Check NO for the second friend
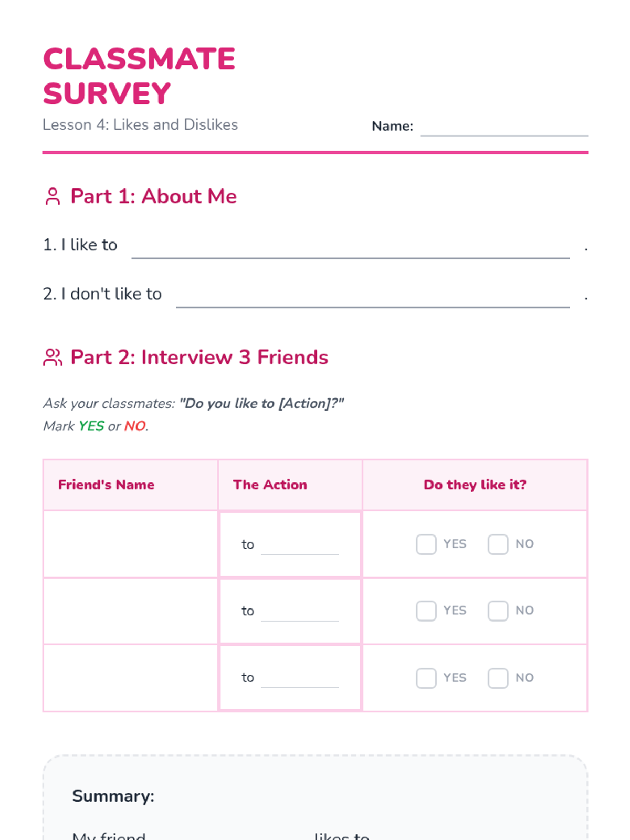This screenshot has height=840, width=630. pyautogui.click(x=498, y=611)
